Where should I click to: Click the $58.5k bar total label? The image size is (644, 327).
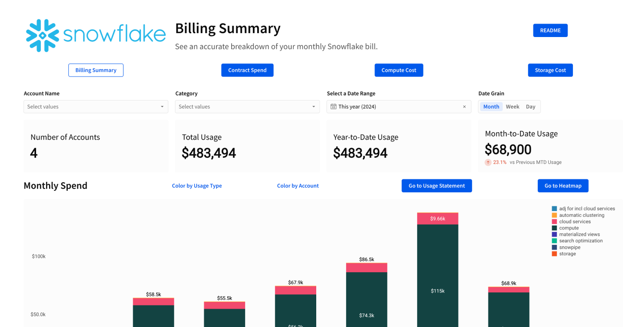point(153,294)
